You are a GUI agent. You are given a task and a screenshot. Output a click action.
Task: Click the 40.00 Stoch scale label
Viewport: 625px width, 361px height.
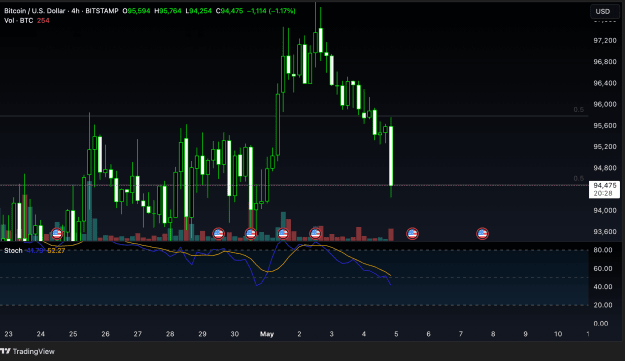click(603, 287)
